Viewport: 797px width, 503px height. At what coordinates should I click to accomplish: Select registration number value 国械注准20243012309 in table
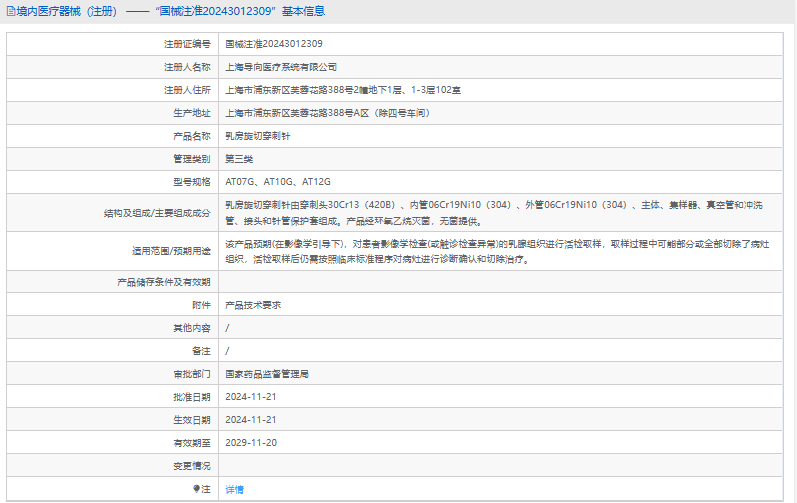[x=274, y=44]
